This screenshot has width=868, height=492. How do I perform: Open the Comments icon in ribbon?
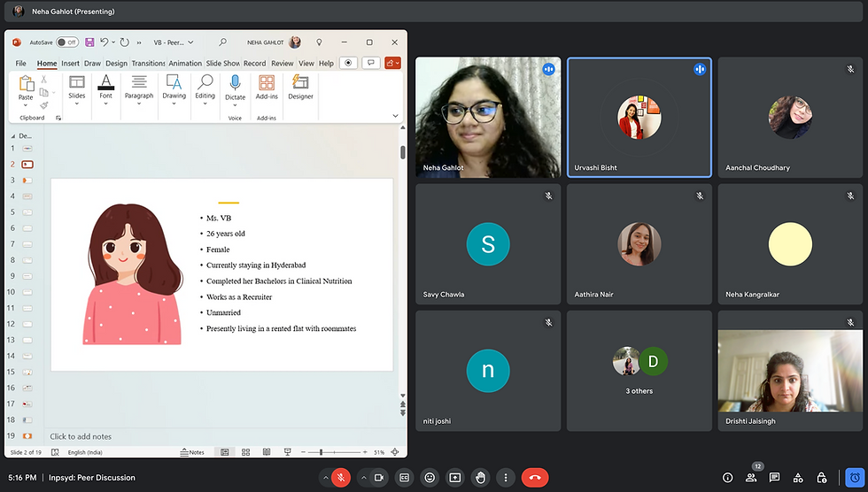tap(371, 63)
